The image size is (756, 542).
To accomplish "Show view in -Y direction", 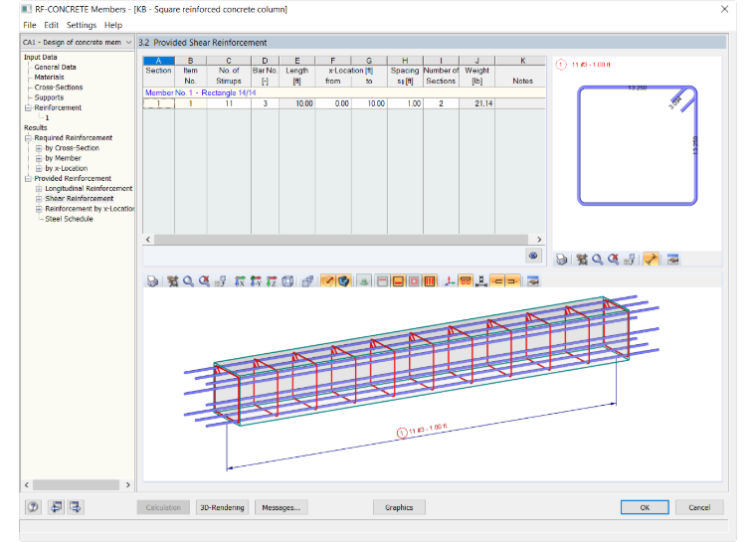I will tap(256, 281).
